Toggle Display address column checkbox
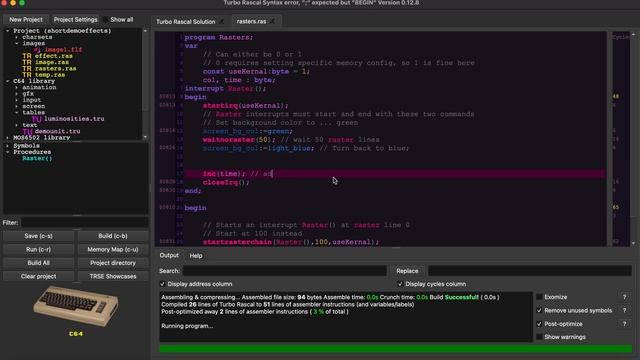The height and width of the screenshot is (360, 640). point(162,284)
